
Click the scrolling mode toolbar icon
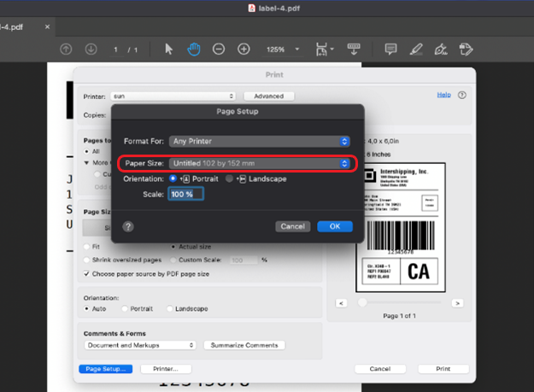(x=354, y=50)
